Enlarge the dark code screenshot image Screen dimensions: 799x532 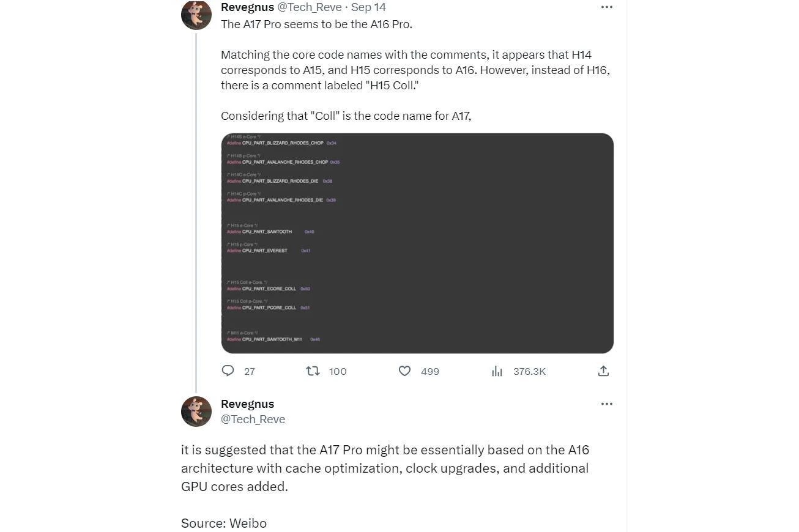click(417, 243)
